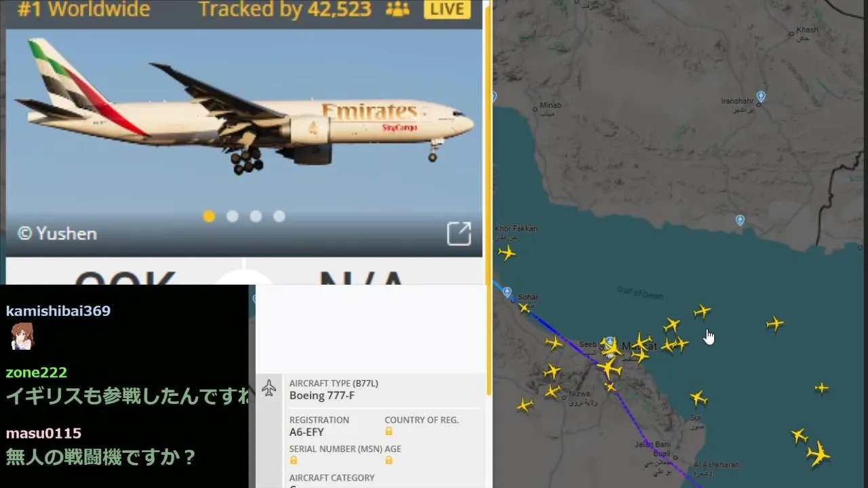The image size is (868, 488).
Task: Select the airport pin near Sohar
Action: (x=507, y=292)
